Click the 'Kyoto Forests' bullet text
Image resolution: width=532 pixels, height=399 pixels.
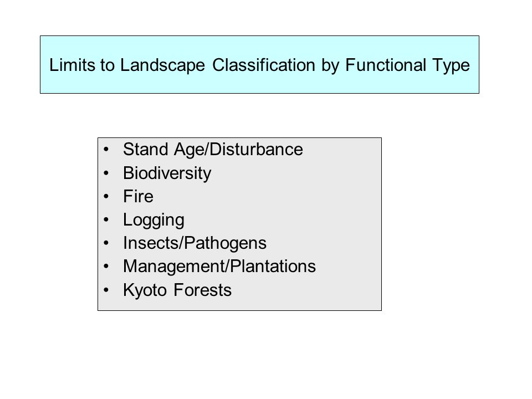point(177,290)
